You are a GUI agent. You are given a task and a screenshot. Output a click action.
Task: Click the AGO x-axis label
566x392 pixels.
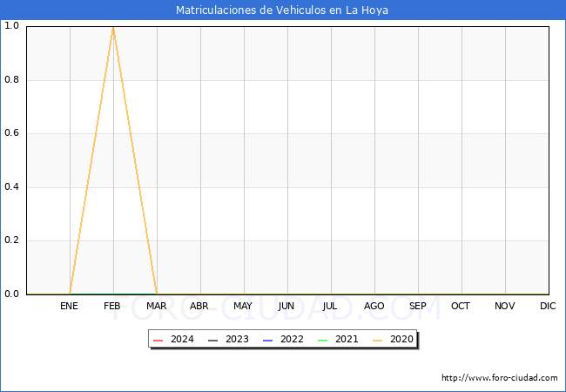374,307
